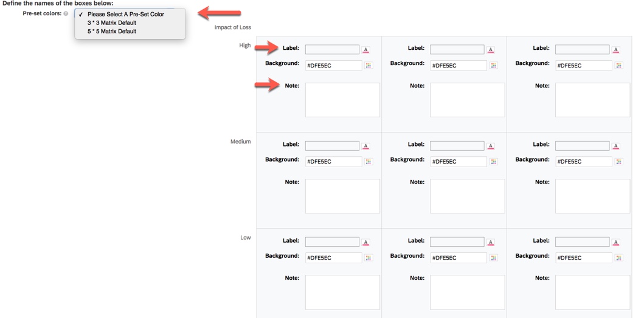Focus the Label field in High row middle cell
Image resolution: width=644 pixels, height=318 pixels.
pos(457,50)
